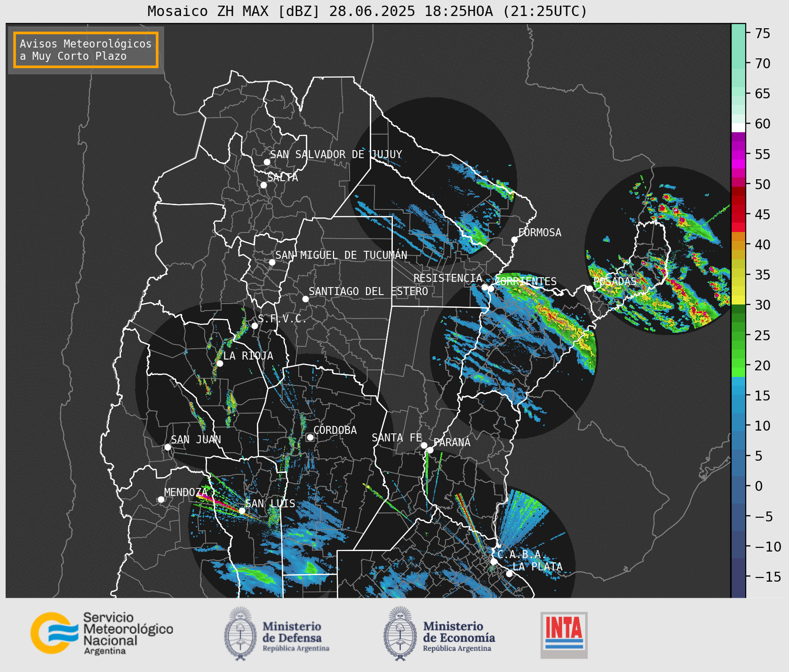This screenshot has width=789, height=672.
Task: Click the Salta city marker
Action: click(x=264, y=185)
